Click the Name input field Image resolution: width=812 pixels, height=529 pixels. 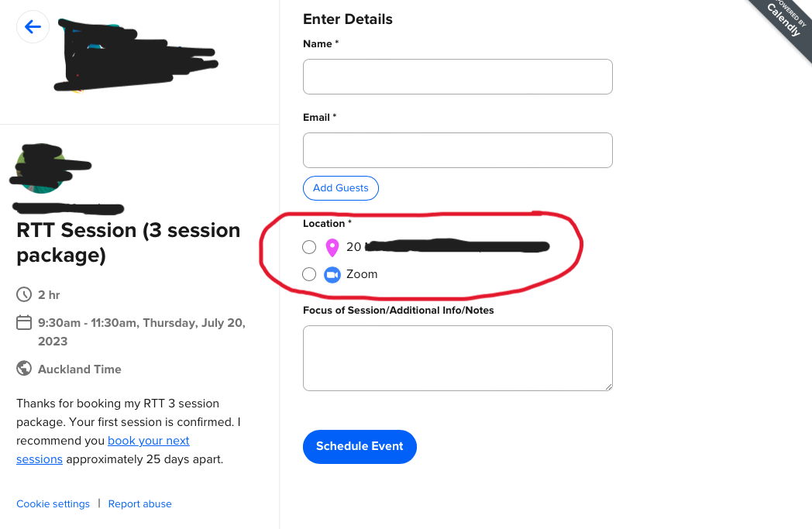point(458,77)
